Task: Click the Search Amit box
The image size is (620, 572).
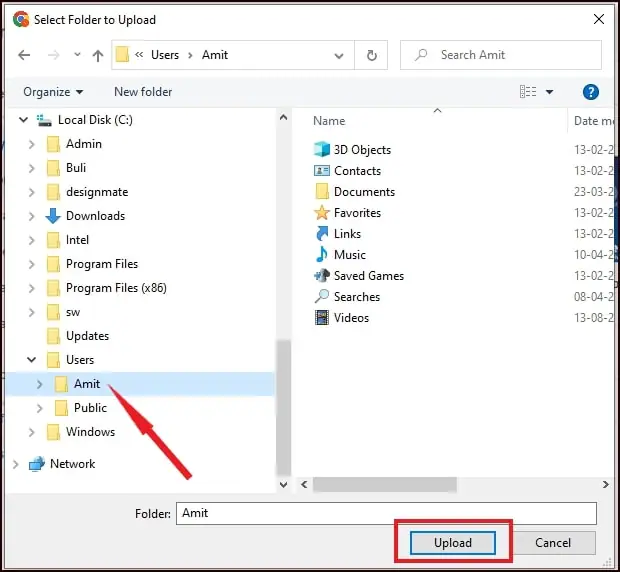Action: tap(501, 55)
